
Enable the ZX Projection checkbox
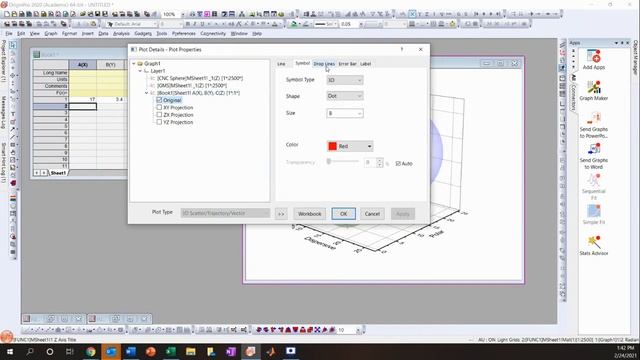pyautogui.click(x=159, y=115)
